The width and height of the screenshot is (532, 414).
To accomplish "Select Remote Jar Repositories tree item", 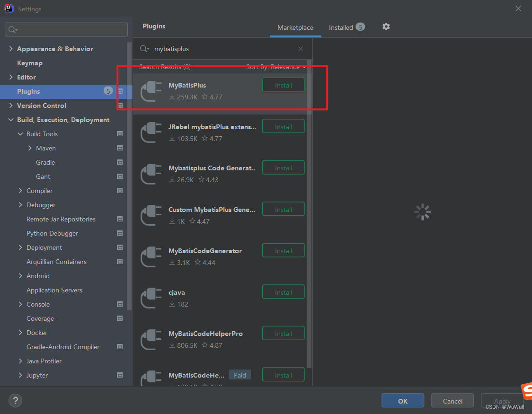I will pyautogui.click(x=61, y=219).
